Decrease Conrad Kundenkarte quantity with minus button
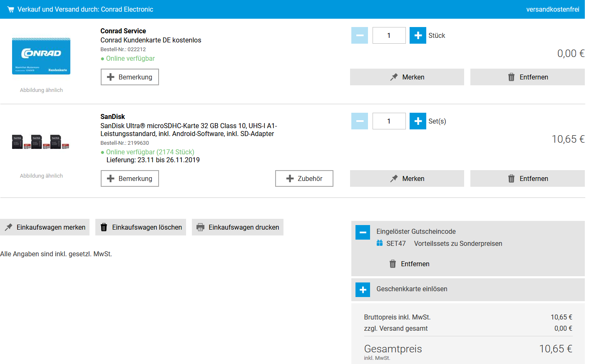599x364 pixels. 360,35
